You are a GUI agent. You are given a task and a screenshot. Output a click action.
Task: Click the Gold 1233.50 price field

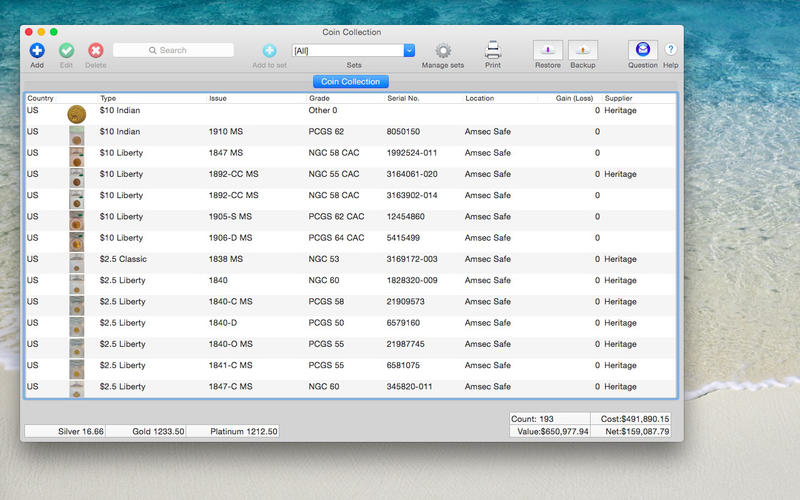145,431
